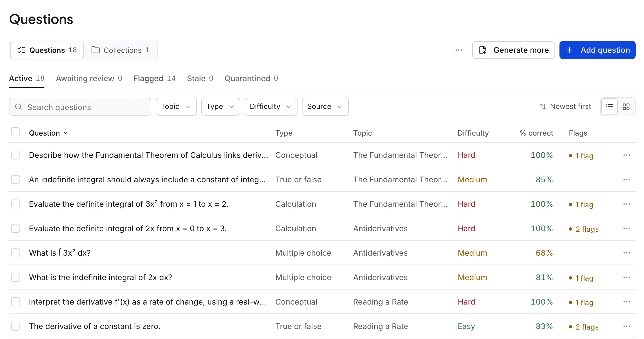Expand the Type filter dropdown

221,107
